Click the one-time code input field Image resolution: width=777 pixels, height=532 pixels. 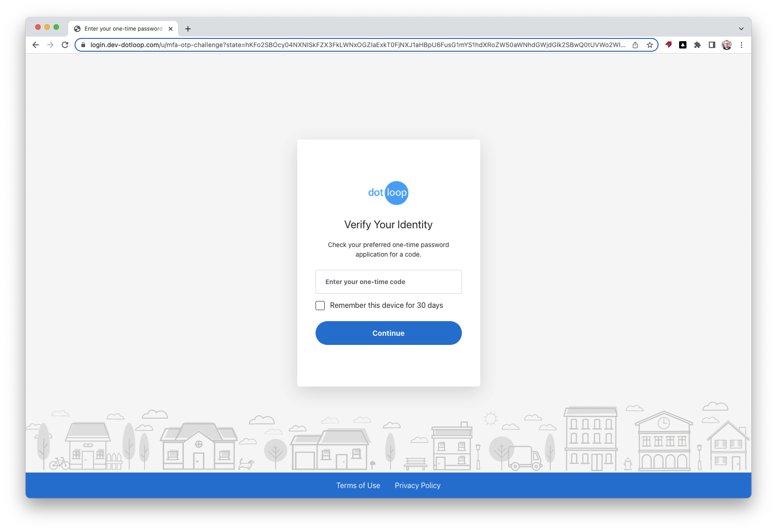pos(388,282)
